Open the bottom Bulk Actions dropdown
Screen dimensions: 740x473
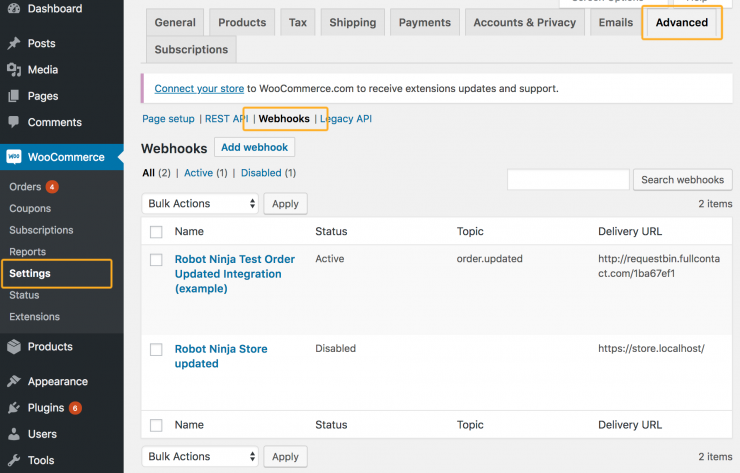pyautogui.click(x=200, y=456)
